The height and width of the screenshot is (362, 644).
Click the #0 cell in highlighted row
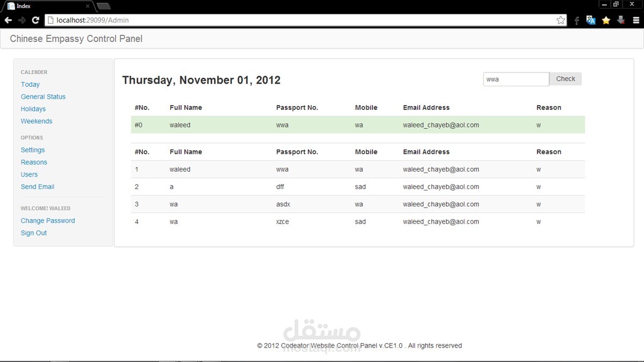point(138,125)
